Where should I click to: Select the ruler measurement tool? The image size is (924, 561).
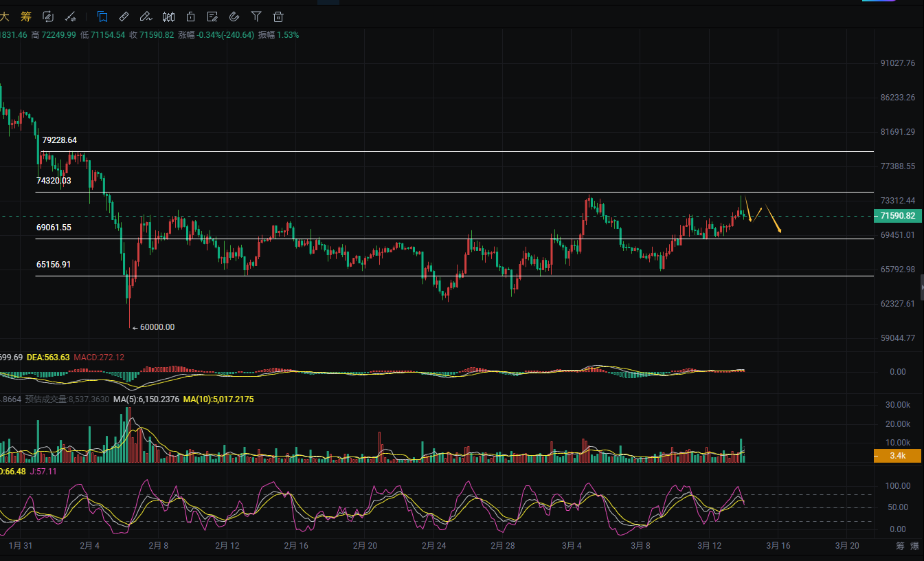(124, 16)
